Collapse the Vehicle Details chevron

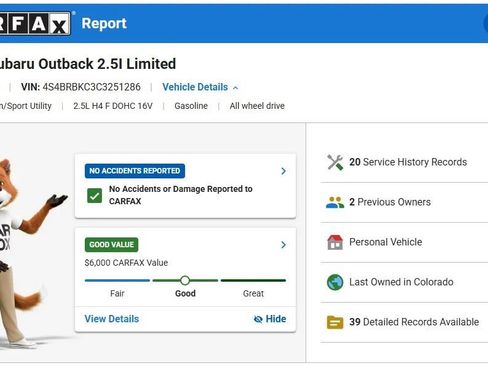[236, 88]
